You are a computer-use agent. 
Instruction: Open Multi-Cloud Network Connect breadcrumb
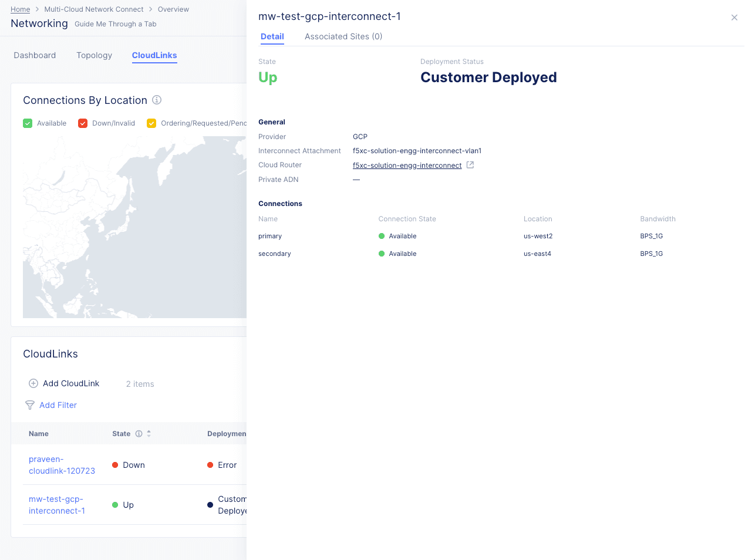94,9
